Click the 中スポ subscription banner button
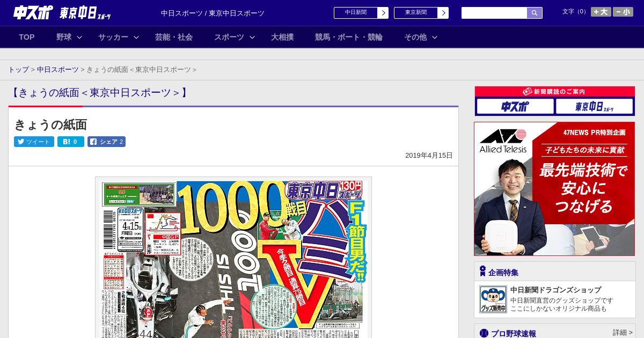Screen dimensions: 644x338 pyautogui.click(x=515, y=106)
